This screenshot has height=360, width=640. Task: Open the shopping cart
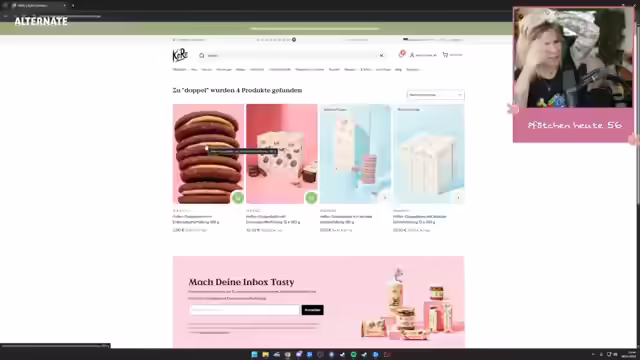pos(452,55)
